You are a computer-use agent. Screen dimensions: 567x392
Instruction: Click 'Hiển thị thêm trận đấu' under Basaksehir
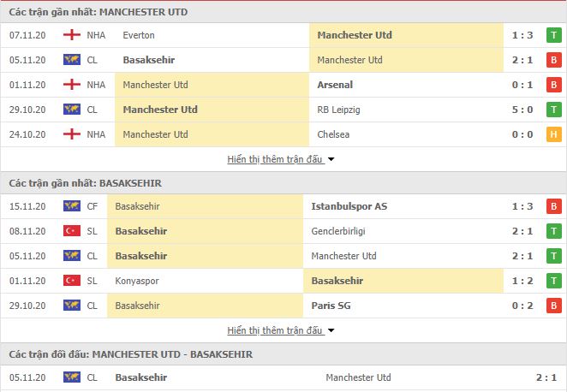(274, 330)
